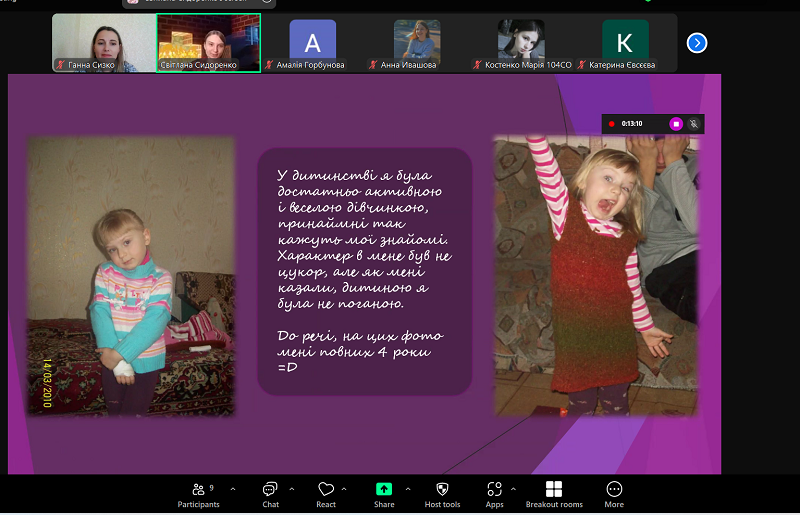Start screen Share
This screenshot has height=515, width=800.
384,495
